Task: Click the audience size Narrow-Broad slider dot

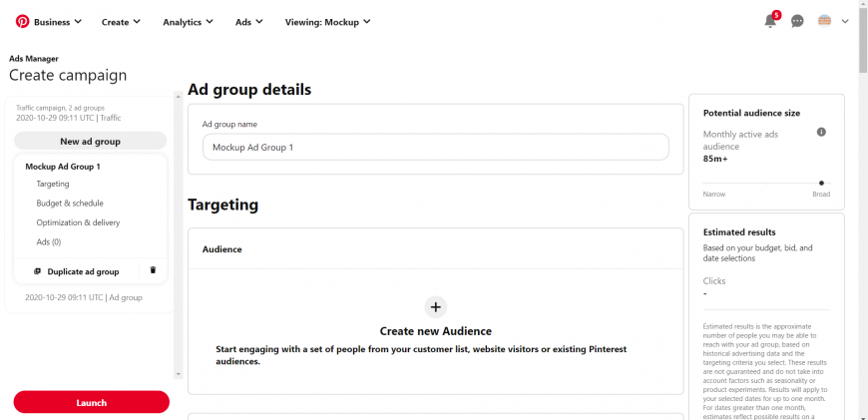Action: coord(821,183)
